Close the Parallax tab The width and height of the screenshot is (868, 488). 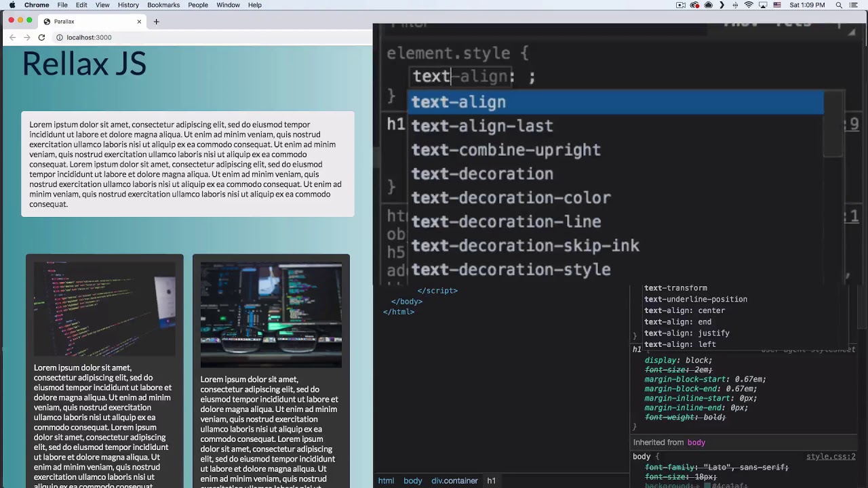(139, 22)
